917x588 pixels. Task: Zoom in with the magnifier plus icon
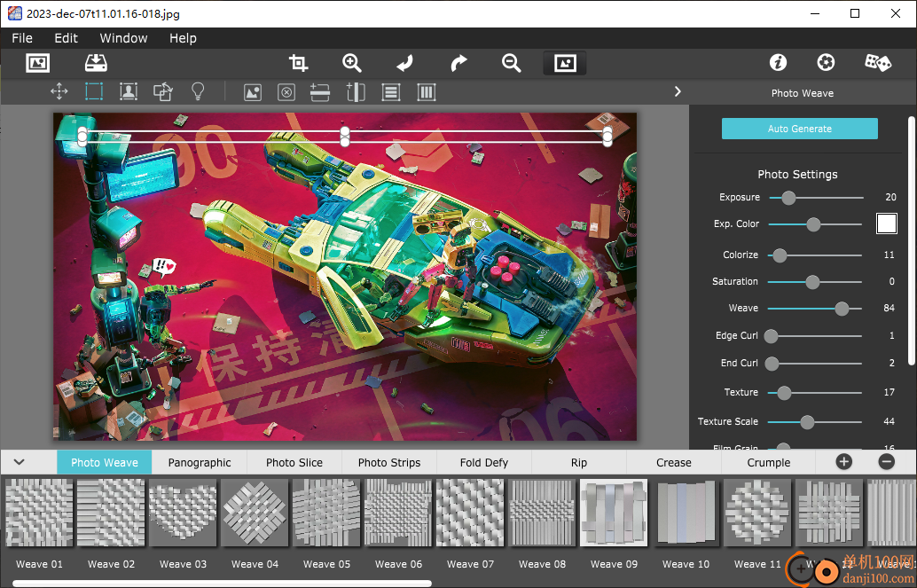point(351,63)
